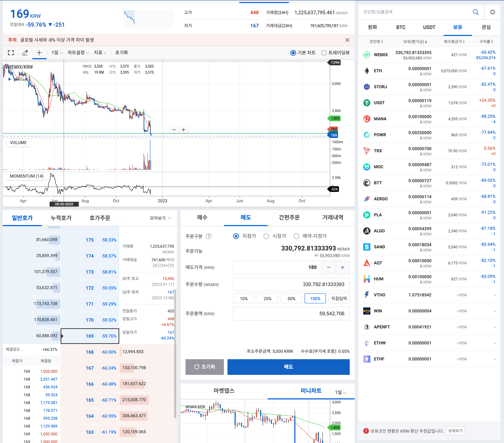Select the 트레이딩뷰 chart radio button

(324, 53)
